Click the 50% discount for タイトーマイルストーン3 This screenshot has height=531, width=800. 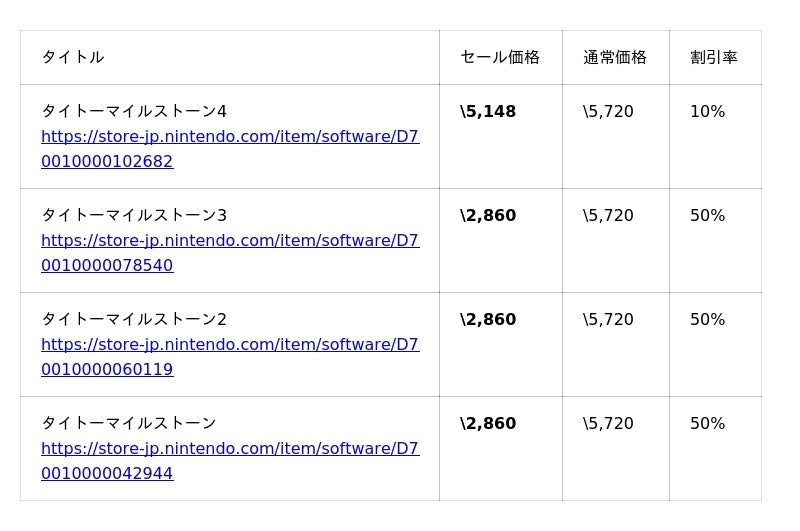707,216
